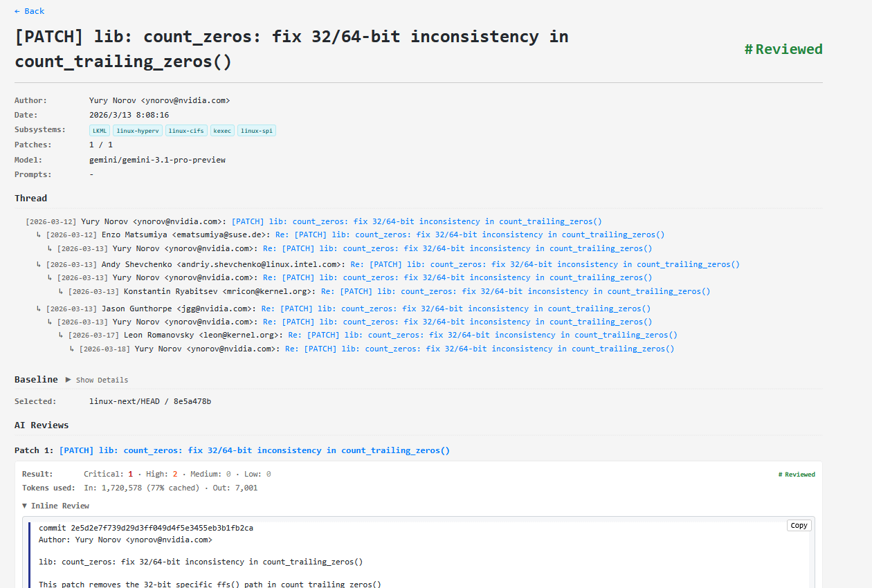Click the linux-spi subsystem tag
The width and height of the screenshot is (872, 588).
click(257, 131)
